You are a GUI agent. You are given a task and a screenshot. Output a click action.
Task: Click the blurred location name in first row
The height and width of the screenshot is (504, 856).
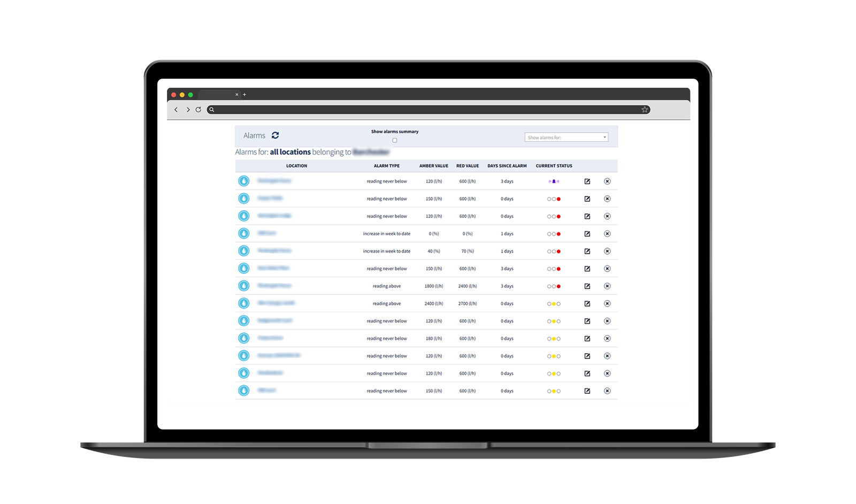pyautogui.click(x=274, y=181)
